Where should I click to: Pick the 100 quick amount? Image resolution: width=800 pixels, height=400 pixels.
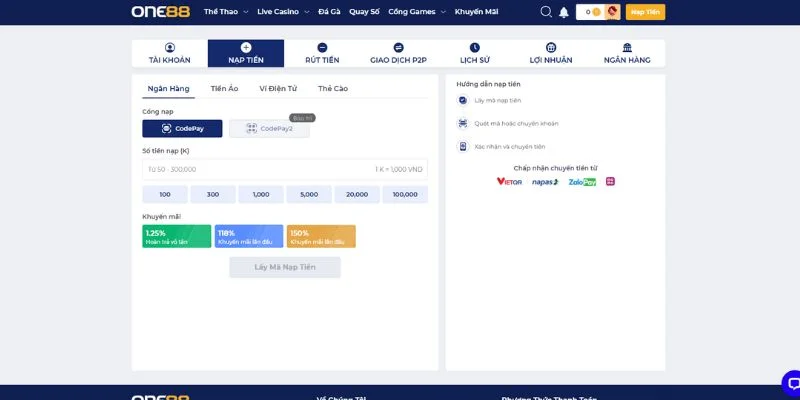click(x=165, y=194)
